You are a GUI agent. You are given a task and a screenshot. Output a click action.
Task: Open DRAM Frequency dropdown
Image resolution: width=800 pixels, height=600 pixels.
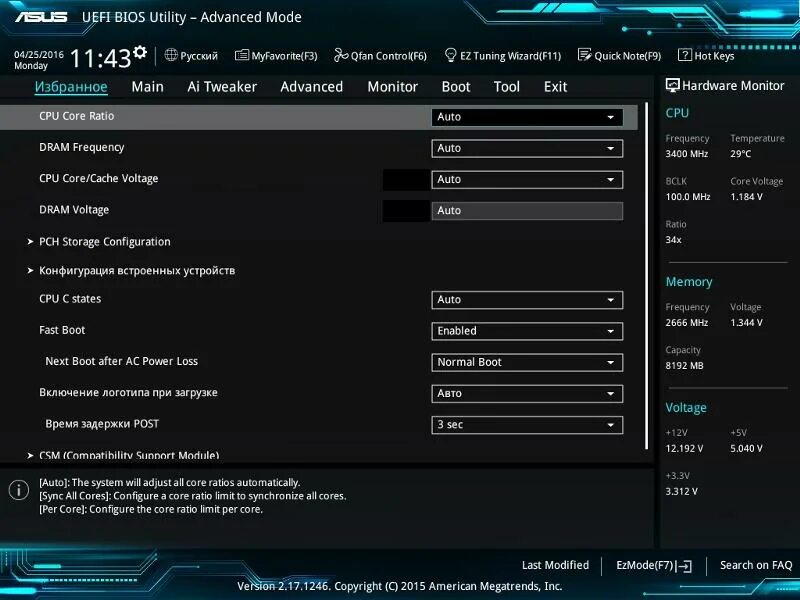[527, 148]
